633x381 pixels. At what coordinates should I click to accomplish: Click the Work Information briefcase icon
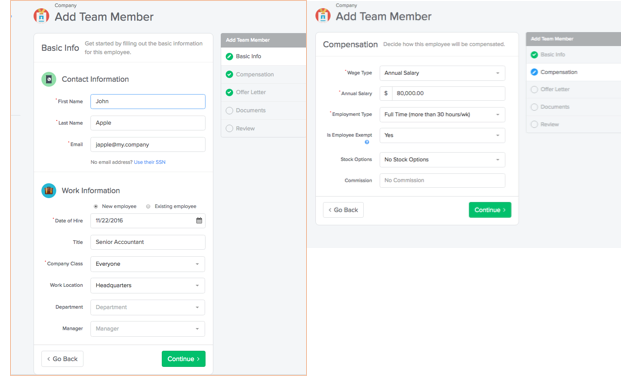pos(49,190)
